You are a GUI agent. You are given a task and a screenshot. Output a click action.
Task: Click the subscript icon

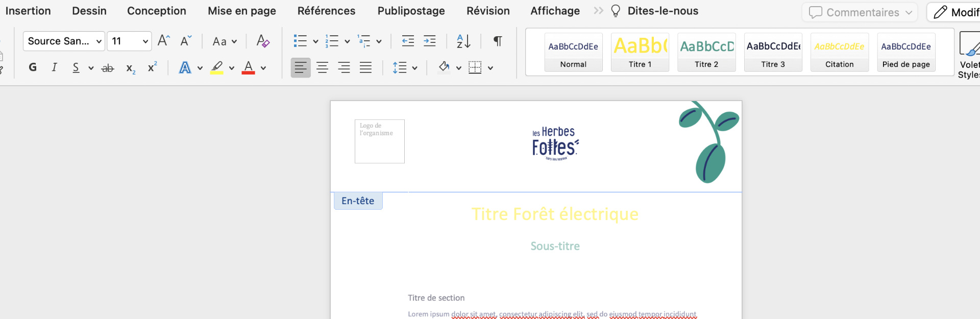131,68
